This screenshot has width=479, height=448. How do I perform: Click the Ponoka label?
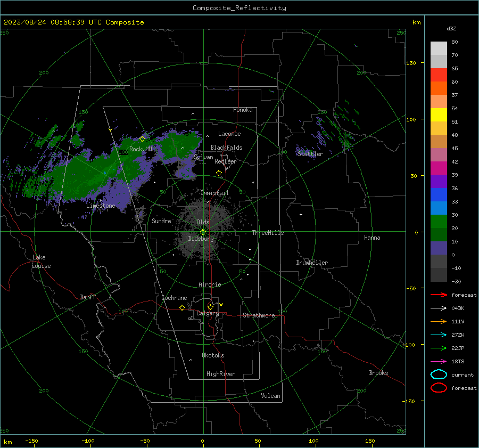(243, 110)
